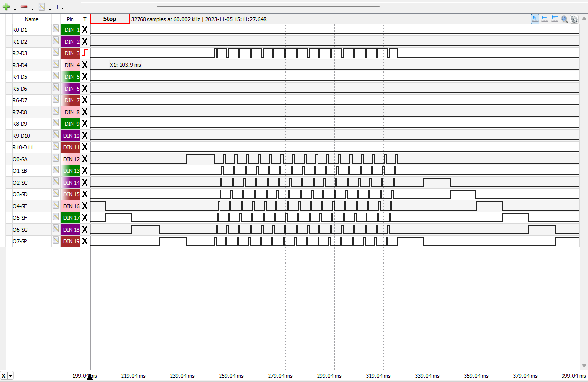Edit the R0-D1 signal via its pencil icon
This screenshot has width=588, height=382.
point(56,29)
